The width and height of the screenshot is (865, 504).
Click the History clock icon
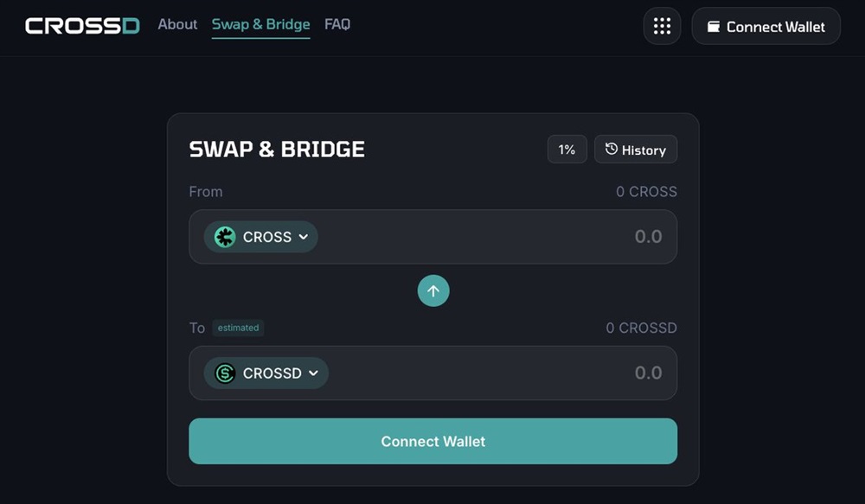click(612, 150)
